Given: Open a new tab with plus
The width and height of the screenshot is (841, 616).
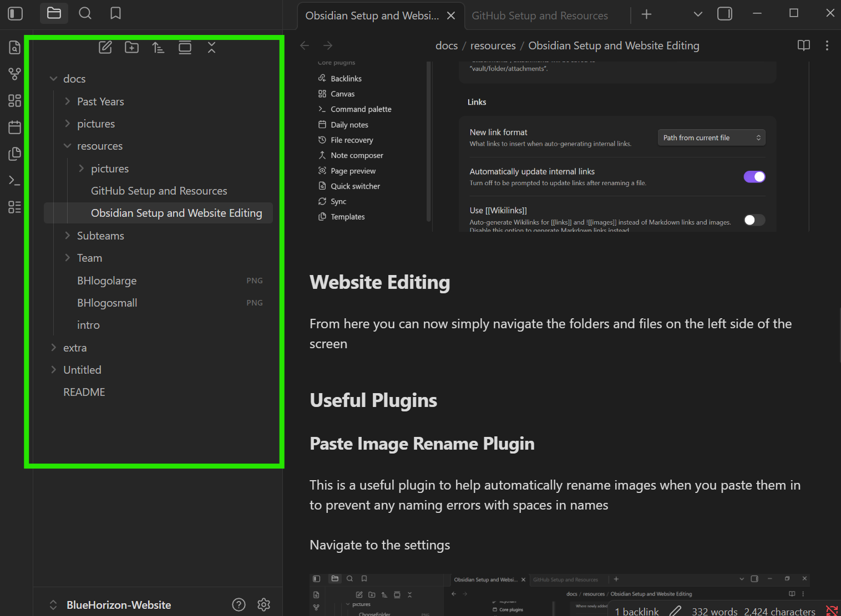Looking at the screenshot, I should click(x=647, y=14).
